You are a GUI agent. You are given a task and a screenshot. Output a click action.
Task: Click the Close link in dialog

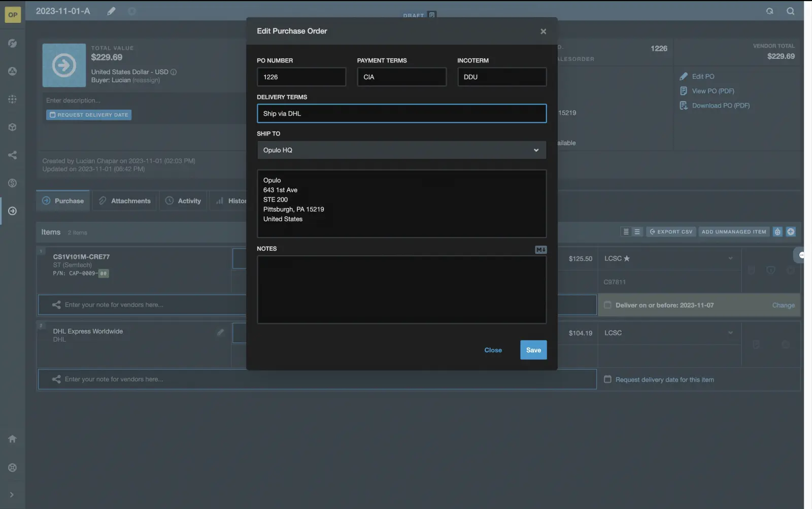point(493,350)
